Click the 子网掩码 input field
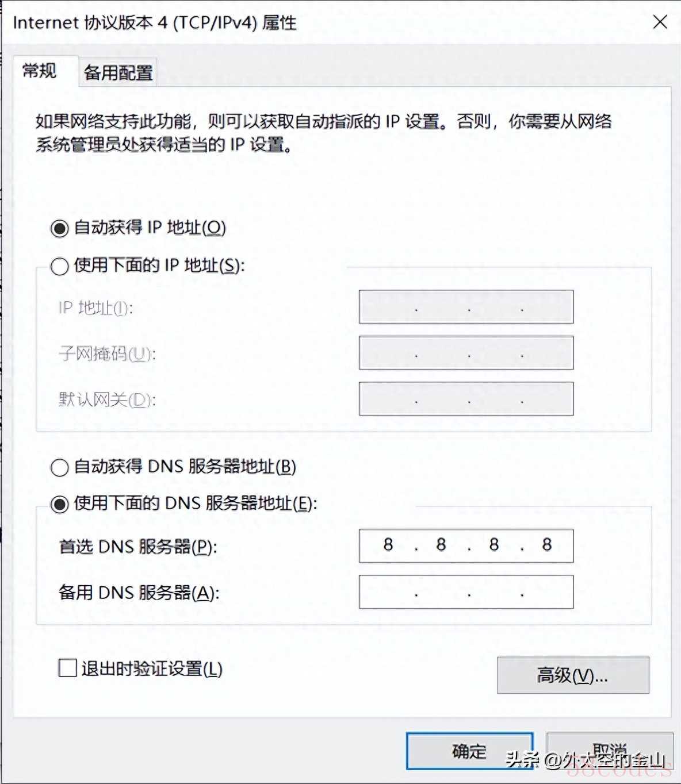 pyautogui.click(x=466, y=353)
